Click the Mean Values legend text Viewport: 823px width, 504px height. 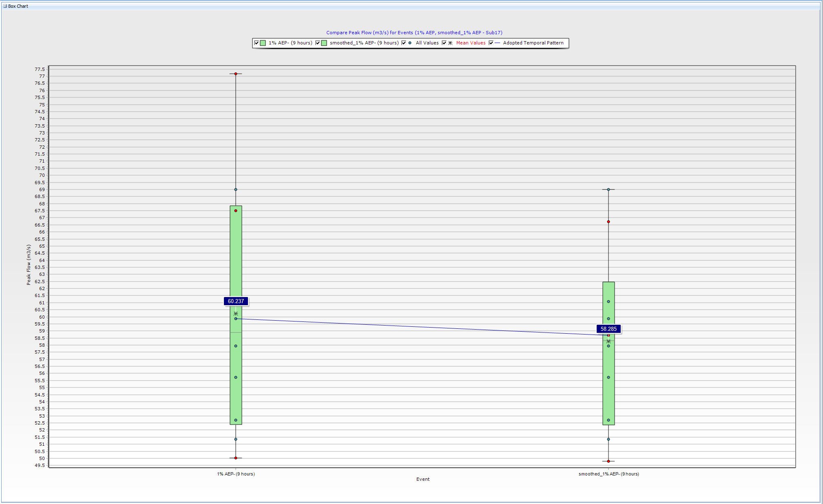click(x=471, y=43)
